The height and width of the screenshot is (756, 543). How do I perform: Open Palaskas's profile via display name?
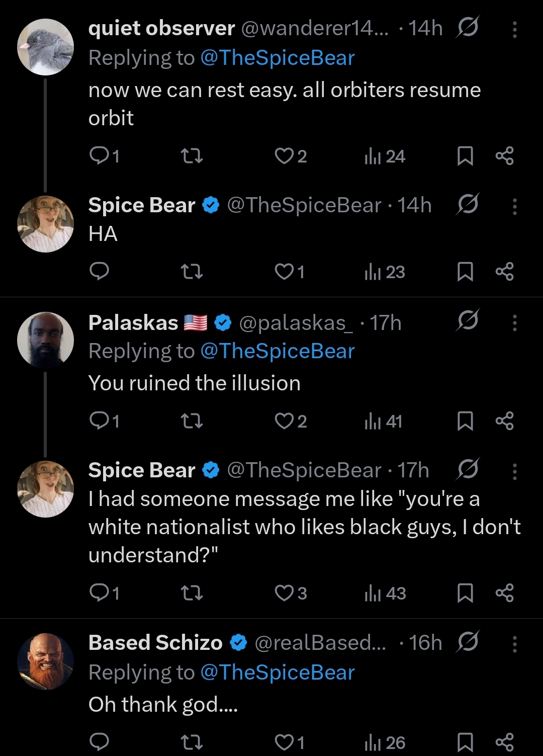133,323
